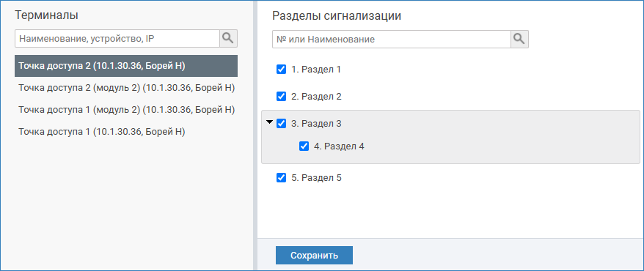
Task: Click the search icon in Терминалы panel
Action: pos(228,39)
